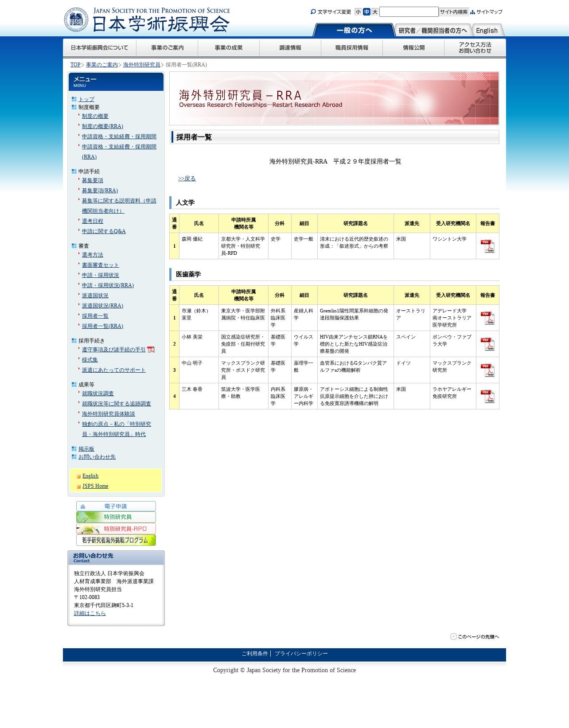The width and height of the screenshot is (569, 728).
Task: Set font size to small (小)
Action: point(358,12)
